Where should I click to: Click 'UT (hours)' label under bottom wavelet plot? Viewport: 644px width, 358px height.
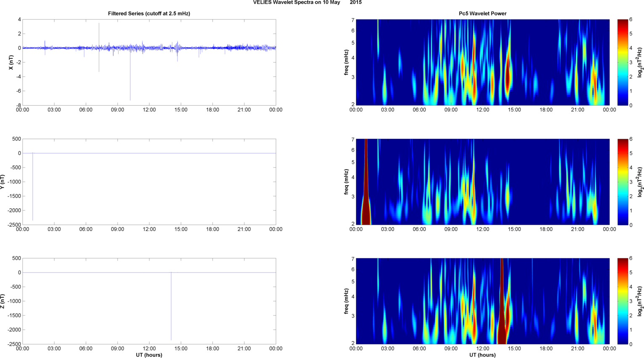[483, 355]
